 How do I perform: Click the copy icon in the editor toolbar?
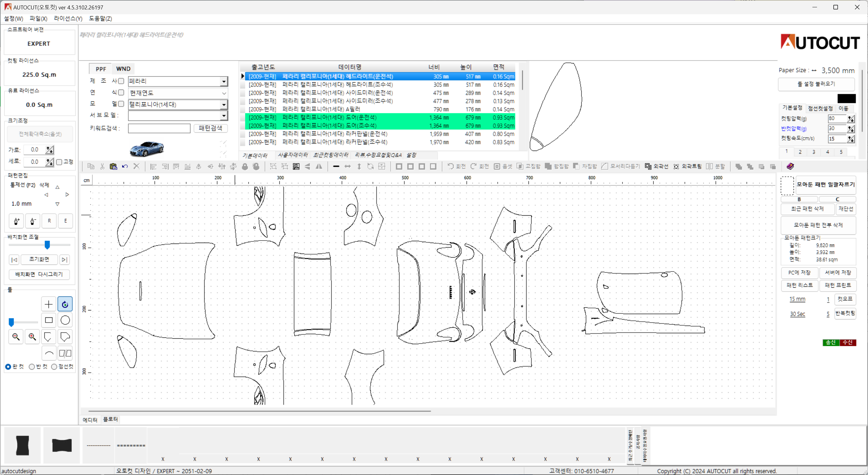[91, 166]
